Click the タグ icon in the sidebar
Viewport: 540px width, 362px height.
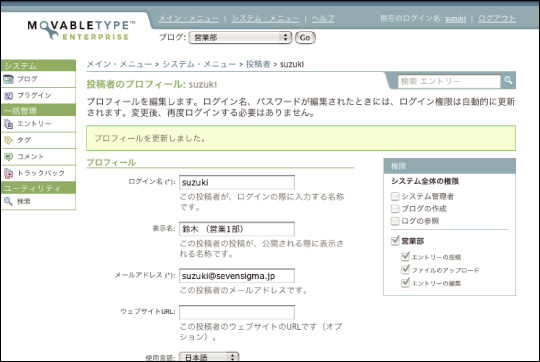pos(8,140)
